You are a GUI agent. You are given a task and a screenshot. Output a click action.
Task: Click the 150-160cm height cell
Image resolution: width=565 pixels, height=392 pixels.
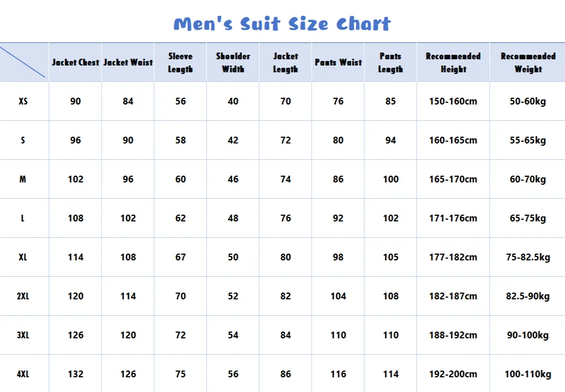[x=453, y=102]
